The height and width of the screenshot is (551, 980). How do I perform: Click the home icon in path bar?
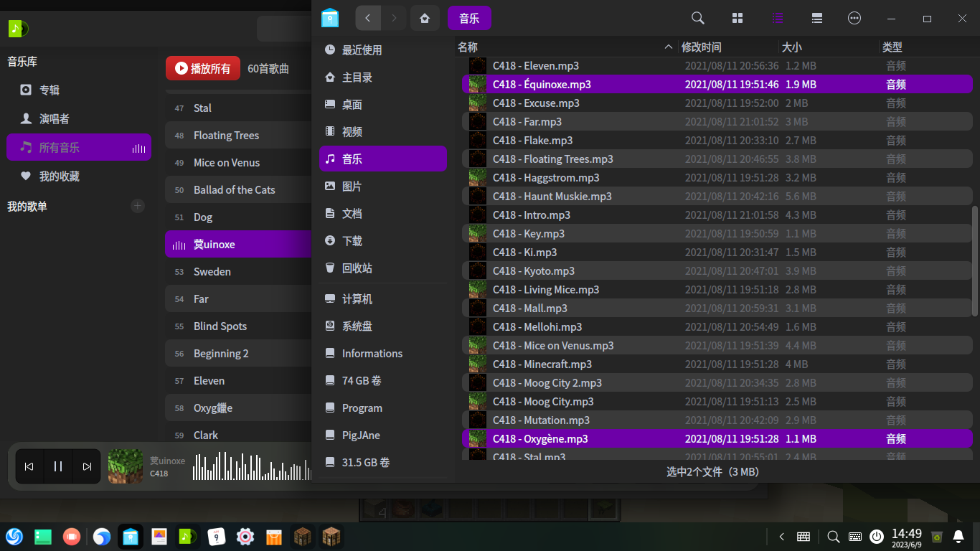pyautogui.click(x=425, y=18)
